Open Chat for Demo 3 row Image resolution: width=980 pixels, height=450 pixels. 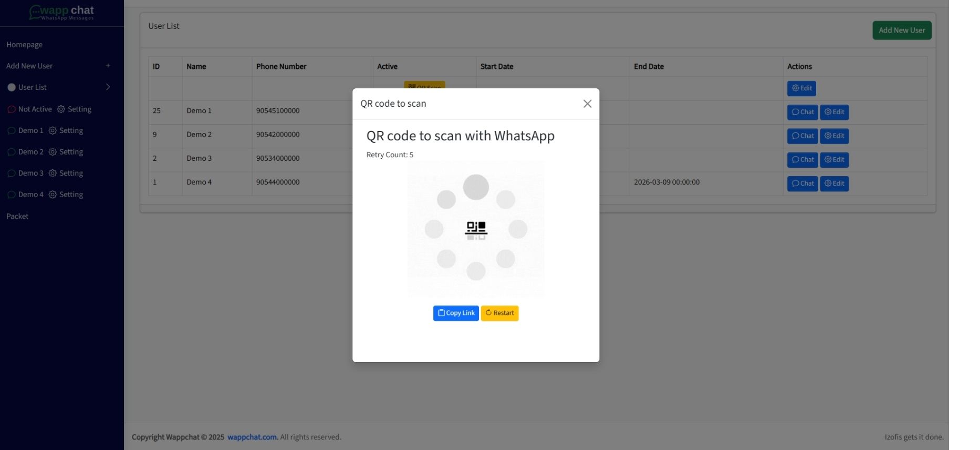(802, 160)
